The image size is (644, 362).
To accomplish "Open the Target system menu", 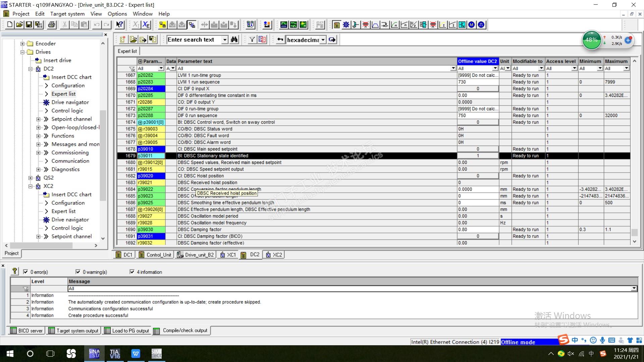I will pos(67,14).
